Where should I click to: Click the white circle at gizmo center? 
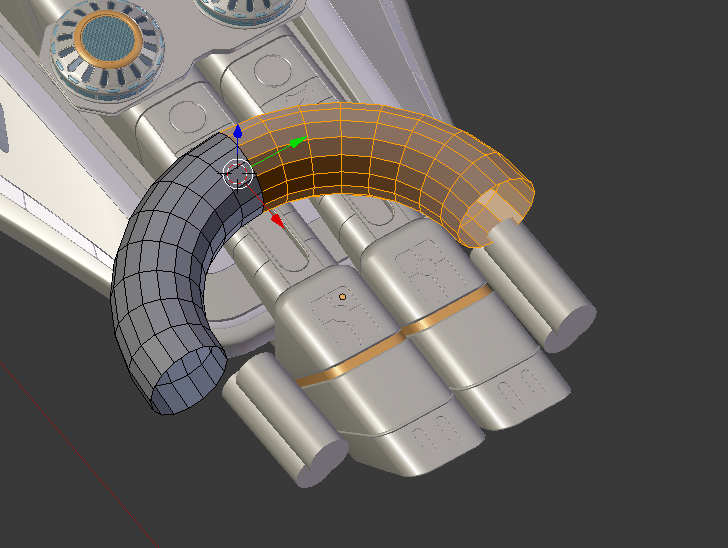coord(238,174)
